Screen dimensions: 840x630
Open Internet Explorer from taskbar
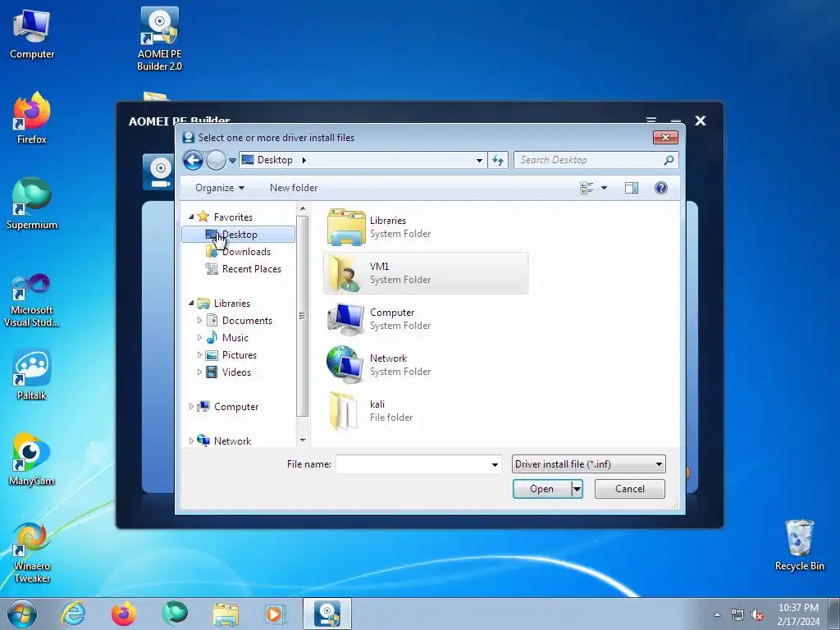click(73, 614)
